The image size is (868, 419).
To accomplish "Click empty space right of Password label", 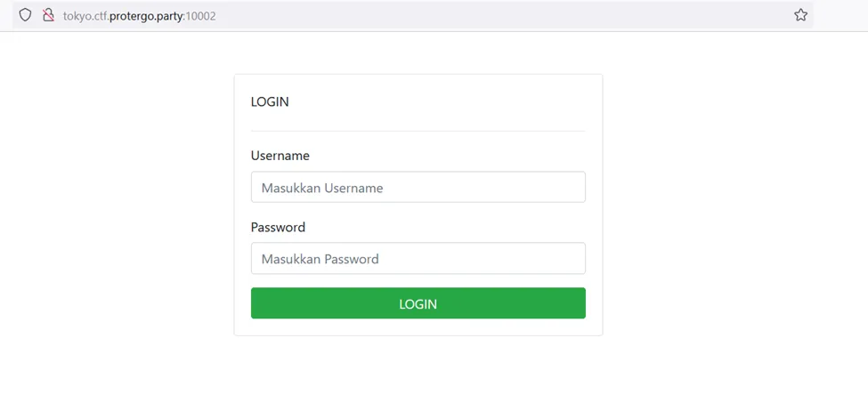I will (x=445, y=227).
